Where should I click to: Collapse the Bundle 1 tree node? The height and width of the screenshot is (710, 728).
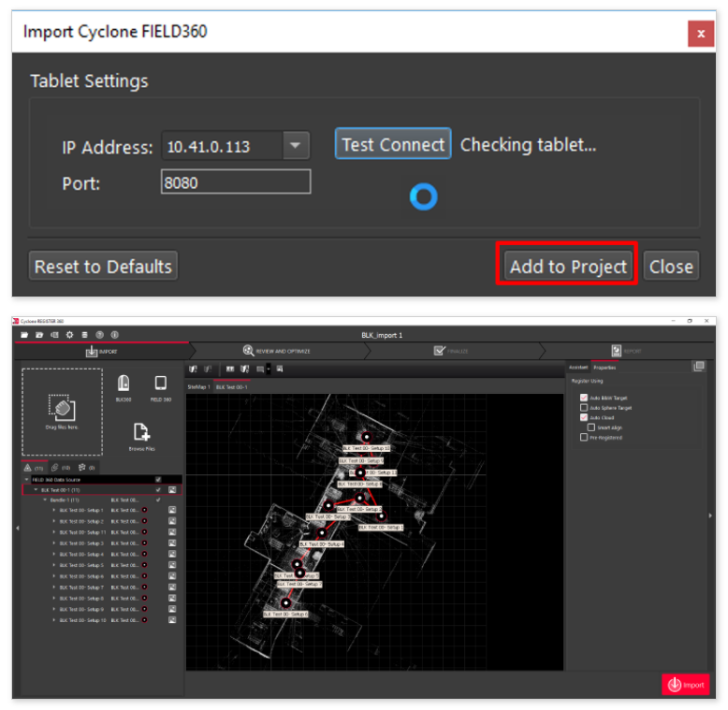pos(44,500)
